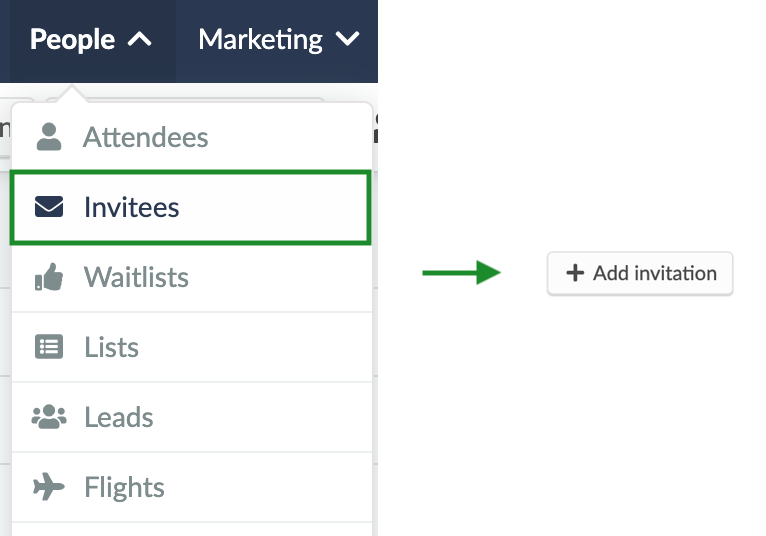This screenshot has width=766, height=536.
Task: Choose the Invitees menu entry
Action: click(x=191, y=207)
